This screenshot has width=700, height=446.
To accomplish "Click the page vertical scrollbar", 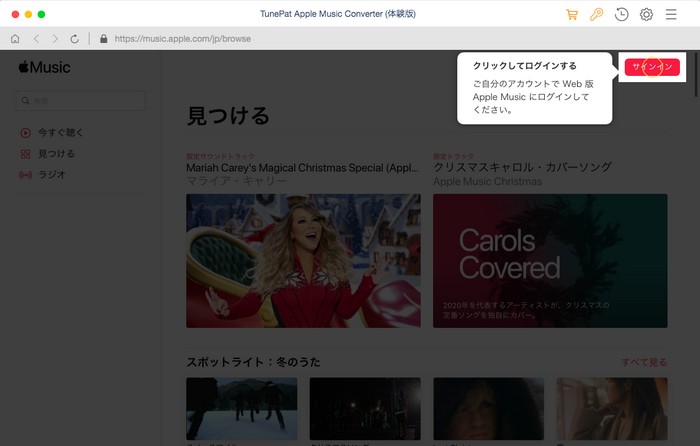I will (696, 74).
